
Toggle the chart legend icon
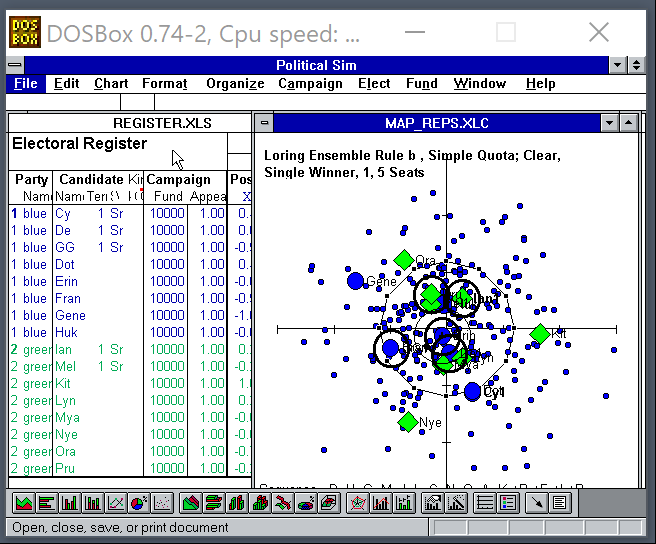507,503
